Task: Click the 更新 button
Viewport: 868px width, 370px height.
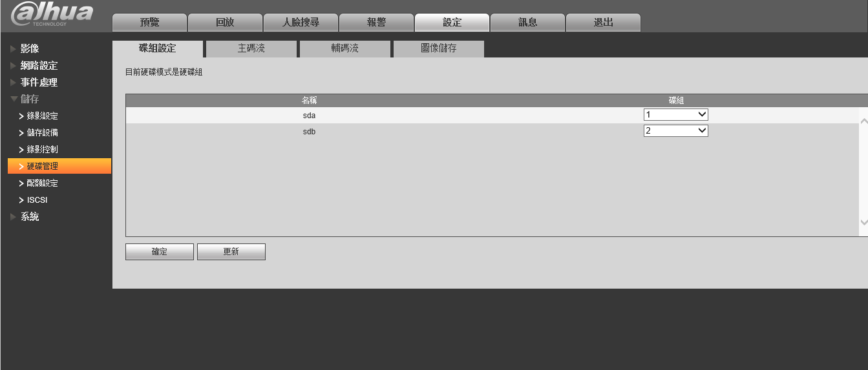Action: coord(231,252)
